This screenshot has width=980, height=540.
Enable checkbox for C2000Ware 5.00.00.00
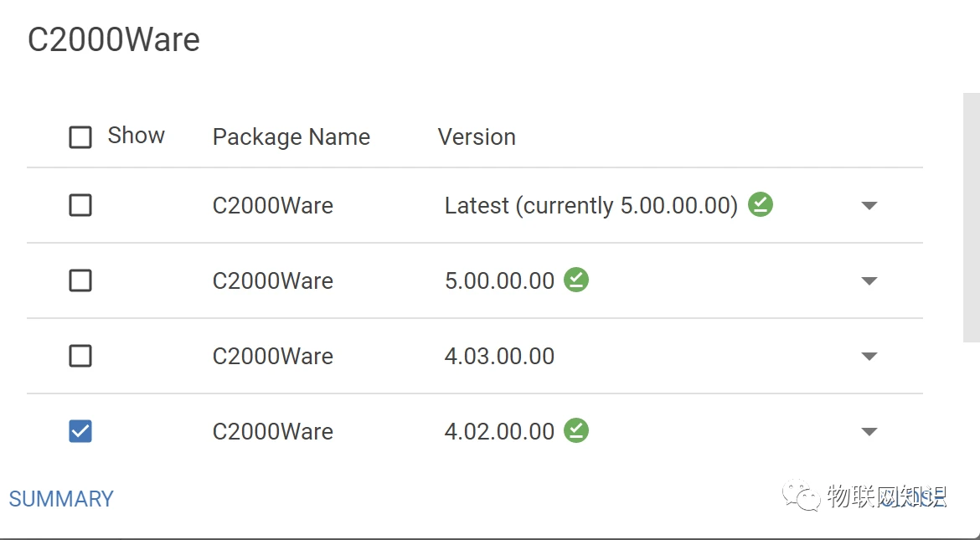point(80,280)
